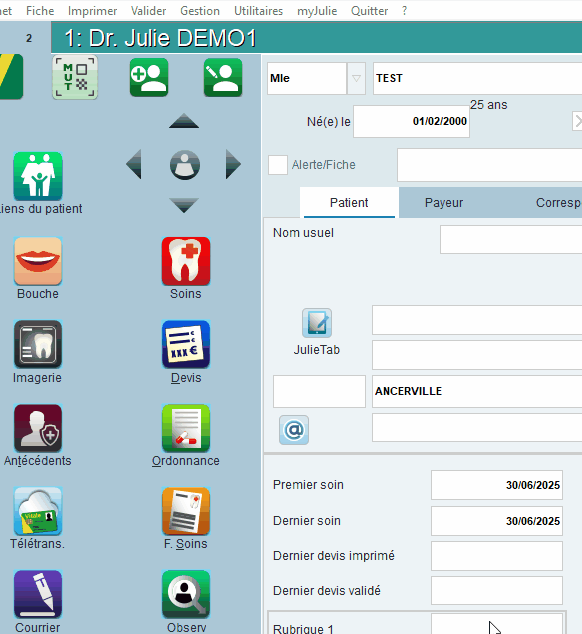Click the Dernier devis validé field
This screenshot has width=582, height=634.
click(x=497, y=591)
